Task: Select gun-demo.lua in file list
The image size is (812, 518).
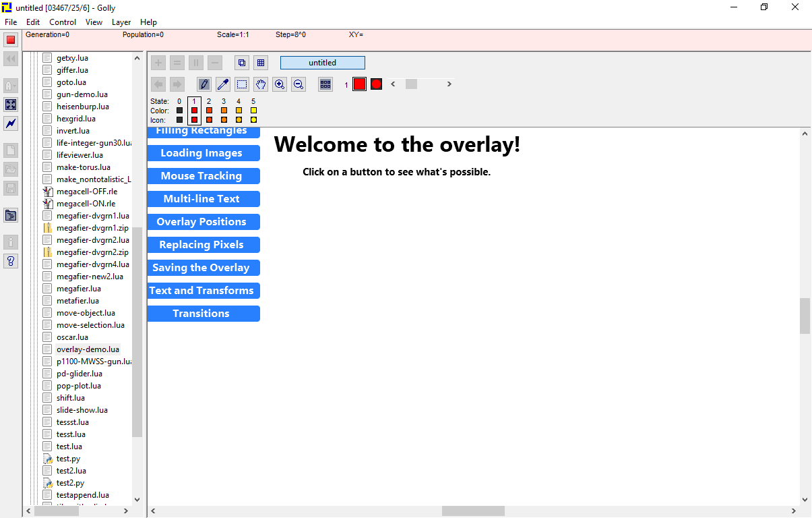Action: (82, 94)
